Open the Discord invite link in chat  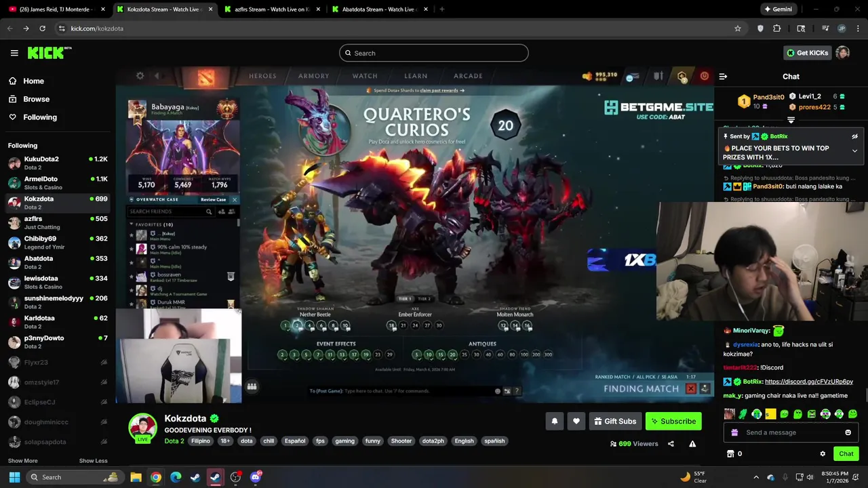click(808, 382)
